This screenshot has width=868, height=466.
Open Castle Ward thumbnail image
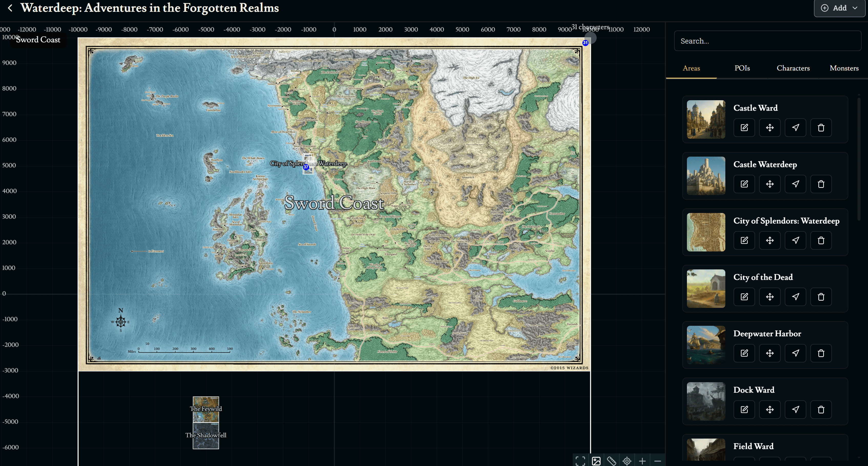click(706, 119)
